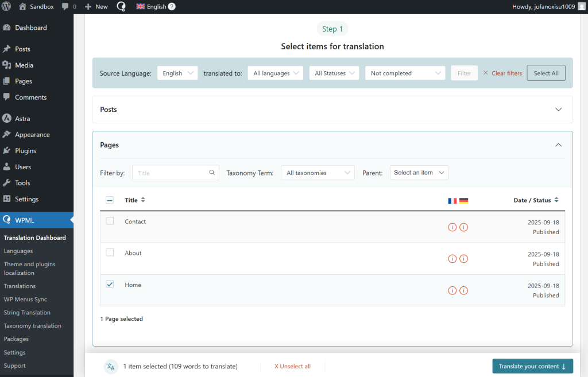Click the select-all checkbox in the Pages table
Image resolution: width=588 pixels, height=377 pixels.
(110, 200)
